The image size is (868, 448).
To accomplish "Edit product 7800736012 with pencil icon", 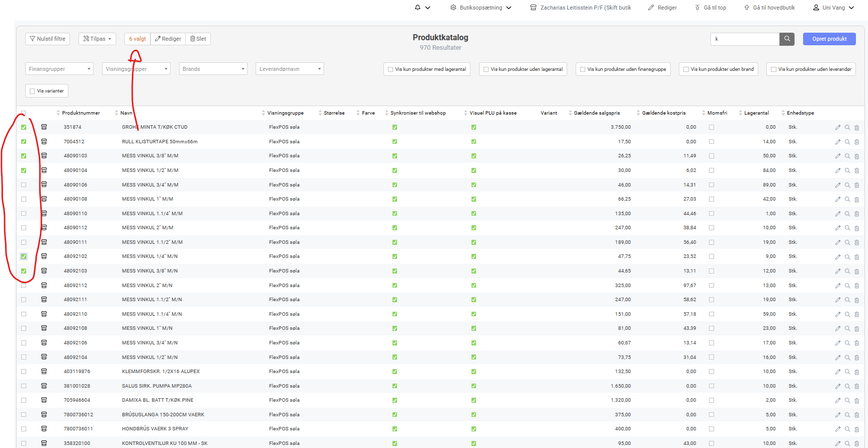I will (x=838, y=415).
